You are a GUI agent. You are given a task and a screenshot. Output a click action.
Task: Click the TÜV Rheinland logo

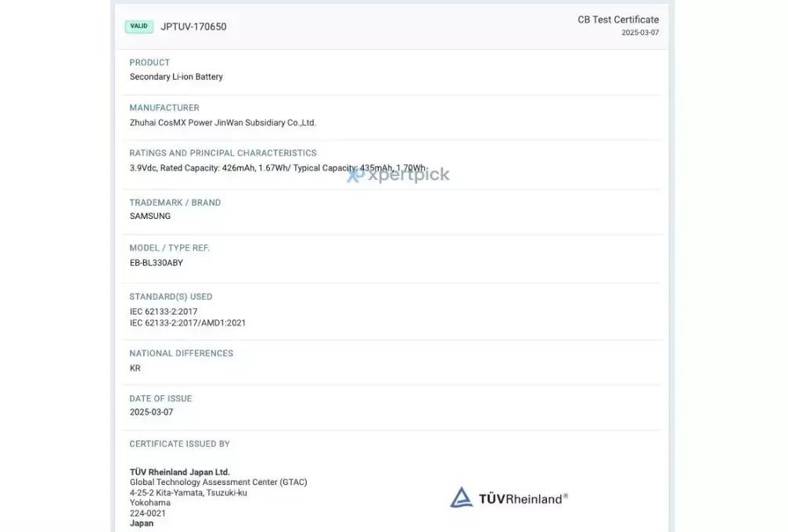tap(509, 498)
